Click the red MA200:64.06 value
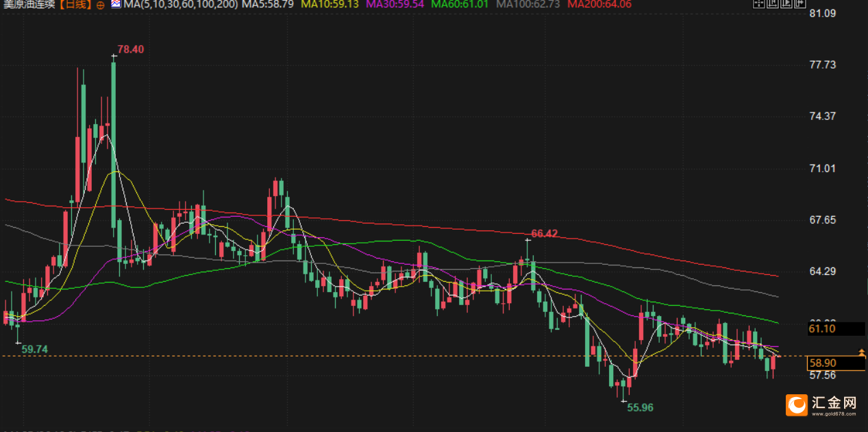Screen dimensions: 868x432 (599, 4)
